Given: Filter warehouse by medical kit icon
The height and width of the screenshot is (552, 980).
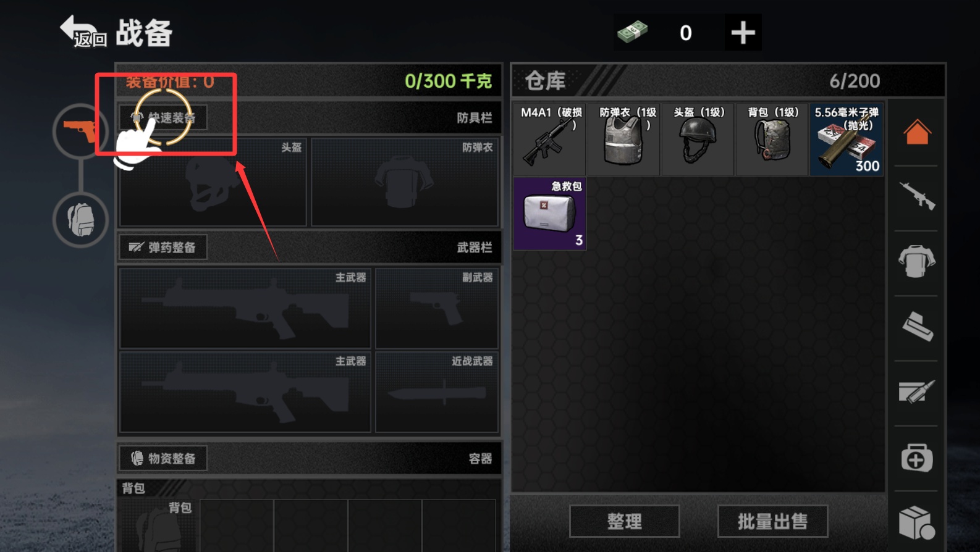Looking at the screenshot, I should click(x=917, y=458).
